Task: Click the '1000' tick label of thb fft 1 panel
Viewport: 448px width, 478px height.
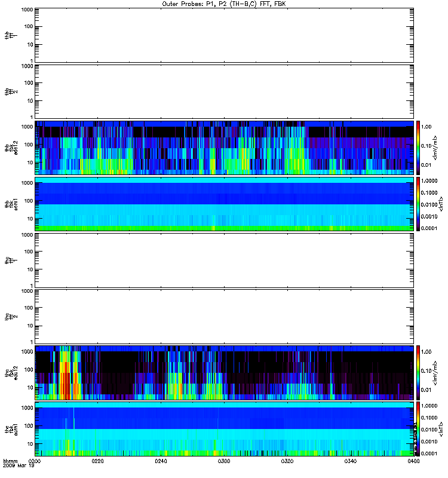Action: [27, 10]
